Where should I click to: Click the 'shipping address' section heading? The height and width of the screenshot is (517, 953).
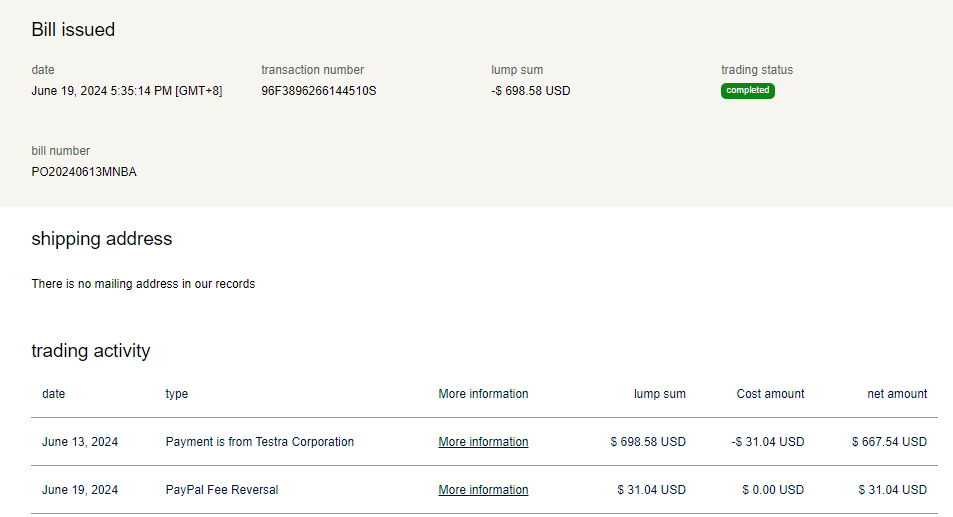click(x=102, y=239)
